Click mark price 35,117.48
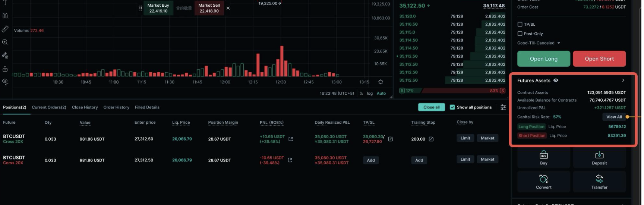This screenshot has height=205, width=644. (x=494, y=6)
